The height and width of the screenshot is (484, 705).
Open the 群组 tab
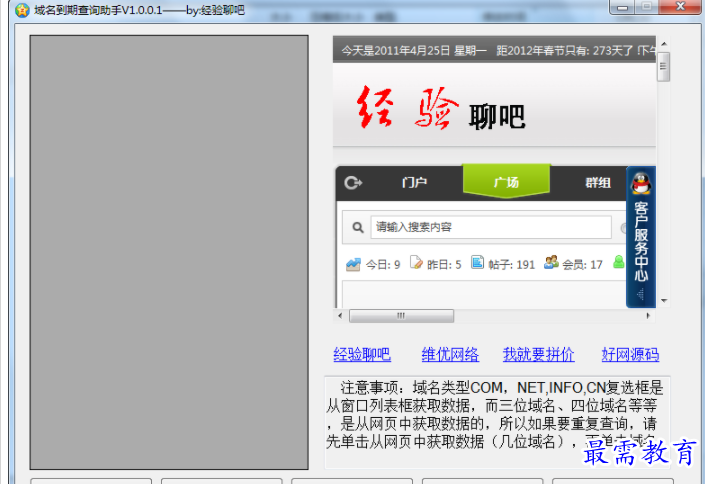tap(598, 183)
